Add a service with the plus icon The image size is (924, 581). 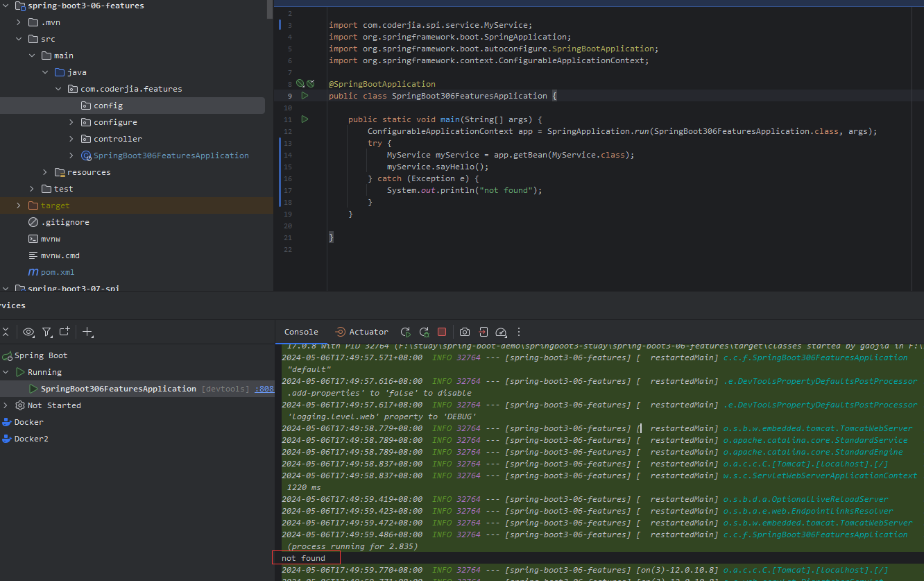click(x=87, y=332)
